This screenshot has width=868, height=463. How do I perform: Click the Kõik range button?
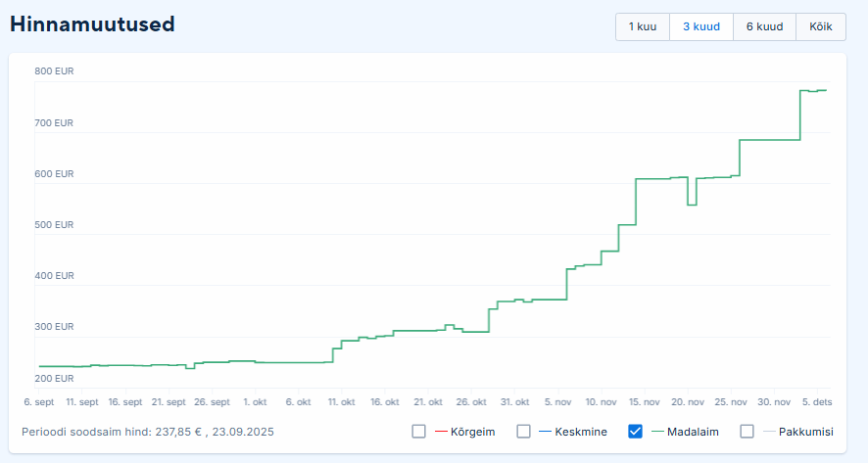(821, 26)
